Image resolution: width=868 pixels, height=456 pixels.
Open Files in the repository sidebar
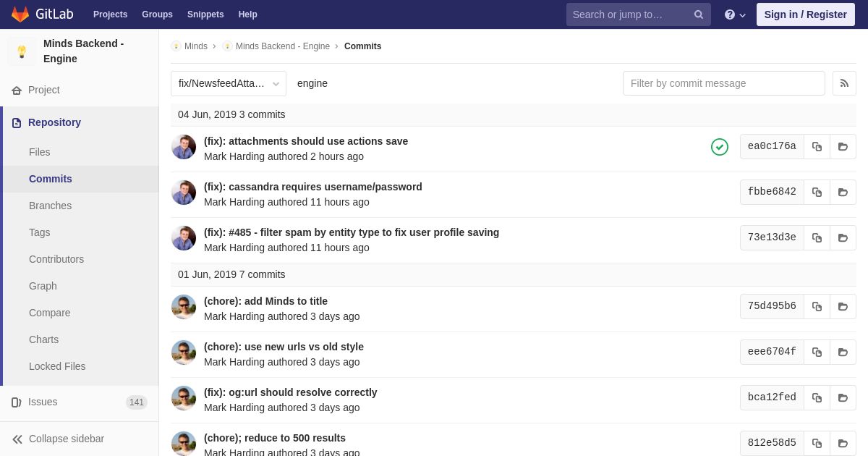40,152
